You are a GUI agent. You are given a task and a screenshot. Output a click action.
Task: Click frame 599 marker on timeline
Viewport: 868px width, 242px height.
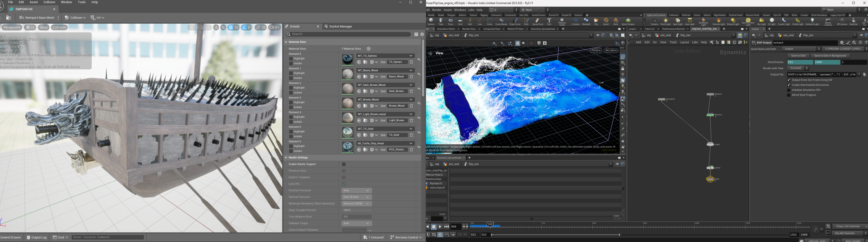click(490, 224)
